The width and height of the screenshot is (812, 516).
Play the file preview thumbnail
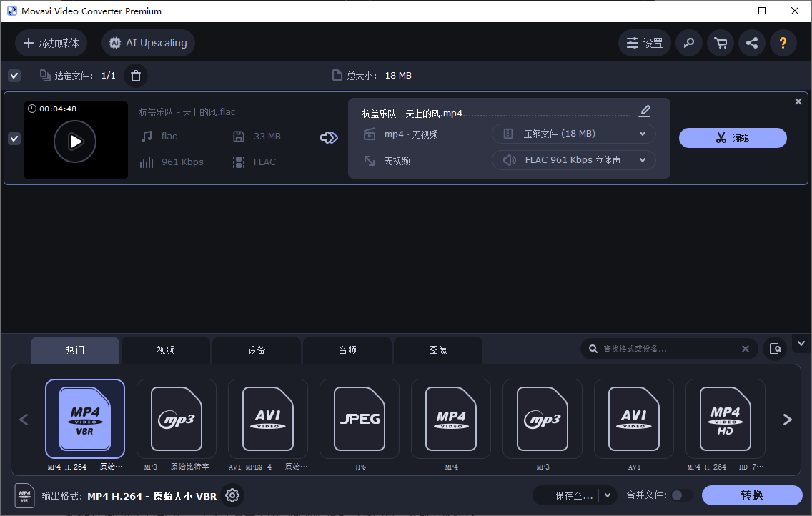pos(75,141)
